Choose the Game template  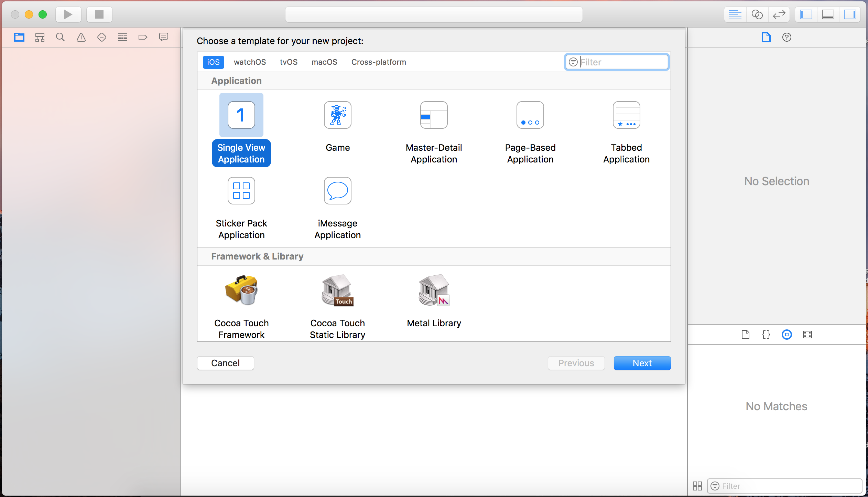tap(338, 127)
